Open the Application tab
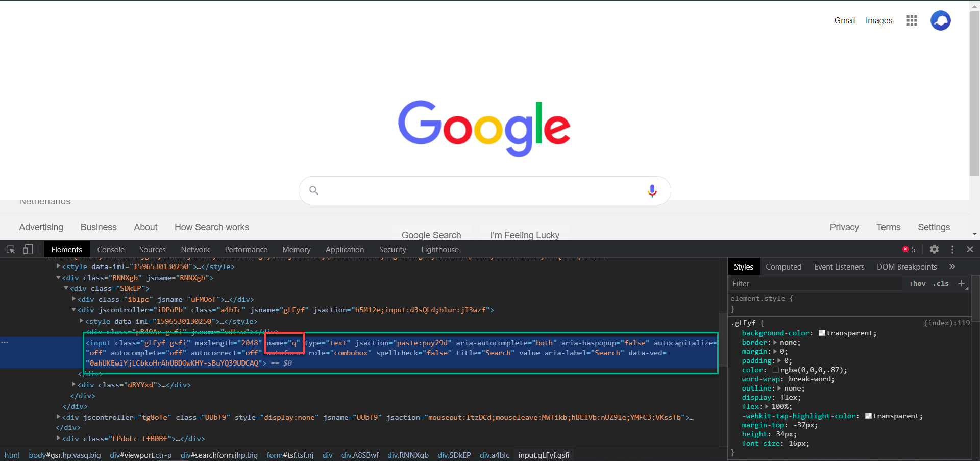The width and height of the screenshot is (980, 461). click(345, 249)
